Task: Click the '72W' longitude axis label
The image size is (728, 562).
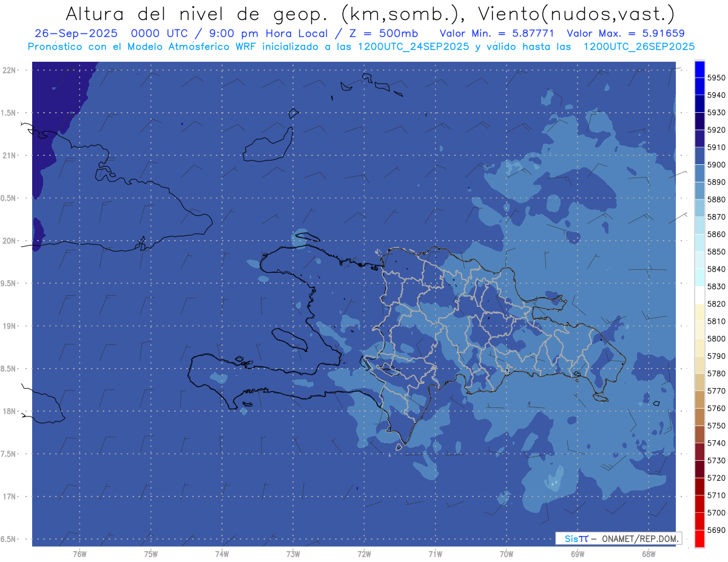Action: coord(364,554)
